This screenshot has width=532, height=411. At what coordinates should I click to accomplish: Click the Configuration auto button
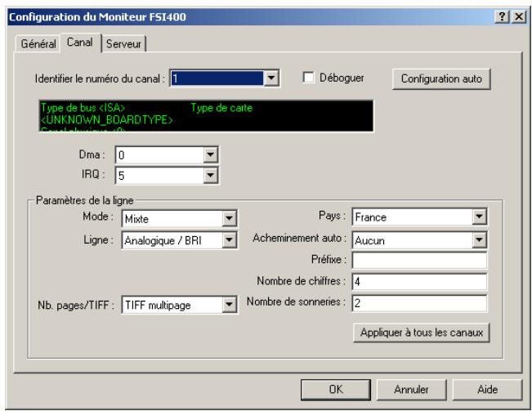pyautogui.click(x=441, y=78)
